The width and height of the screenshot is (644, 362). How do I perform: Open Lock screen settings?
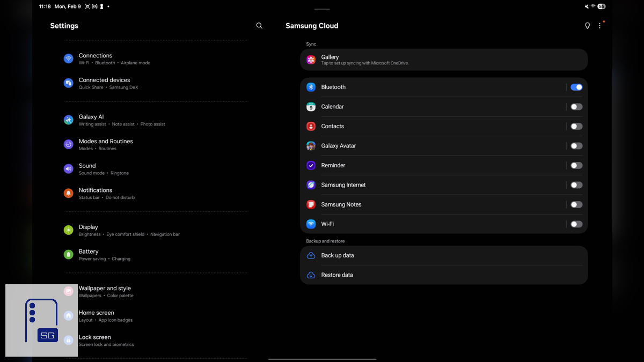156,341
